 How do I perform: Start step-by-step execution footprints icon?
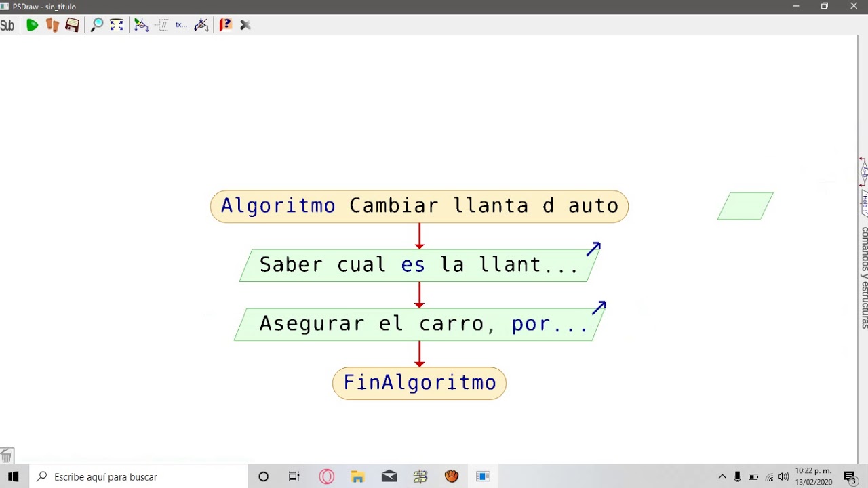(52, 25)
